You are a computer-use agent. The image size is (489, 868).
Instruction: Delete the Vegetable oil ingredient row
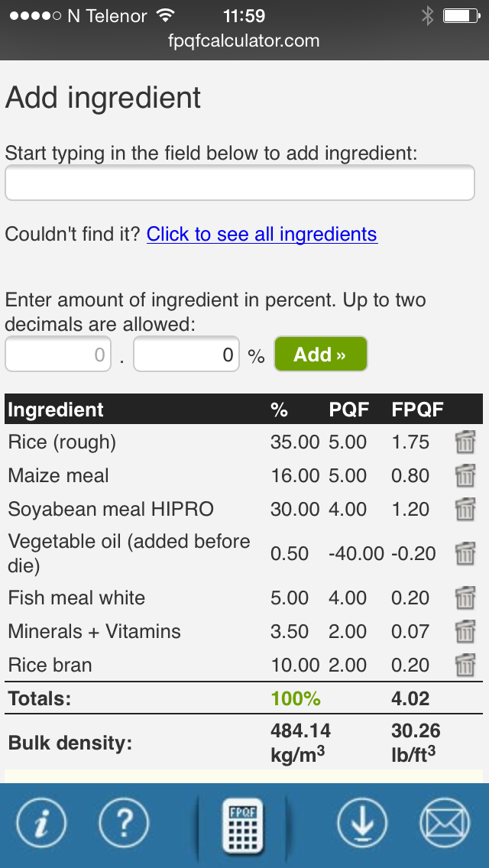pyautogui.click(x=465, y=553)
